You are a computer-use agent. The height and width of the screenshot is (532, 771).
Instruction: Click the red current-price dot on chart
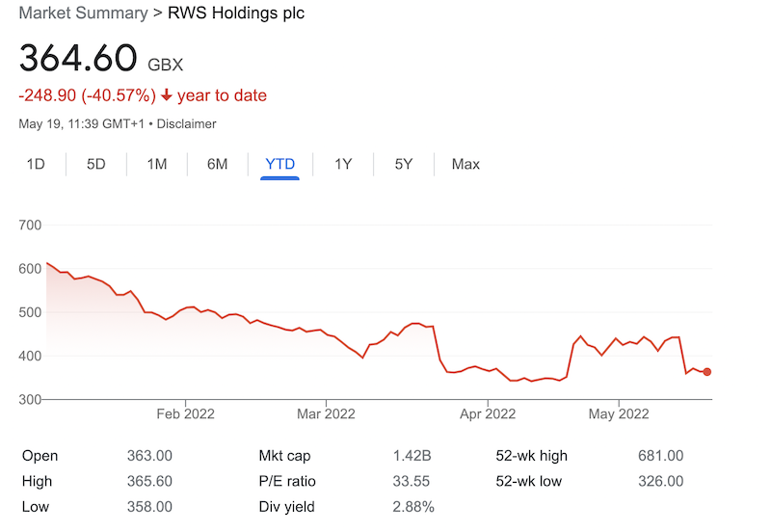coord(707,372)
